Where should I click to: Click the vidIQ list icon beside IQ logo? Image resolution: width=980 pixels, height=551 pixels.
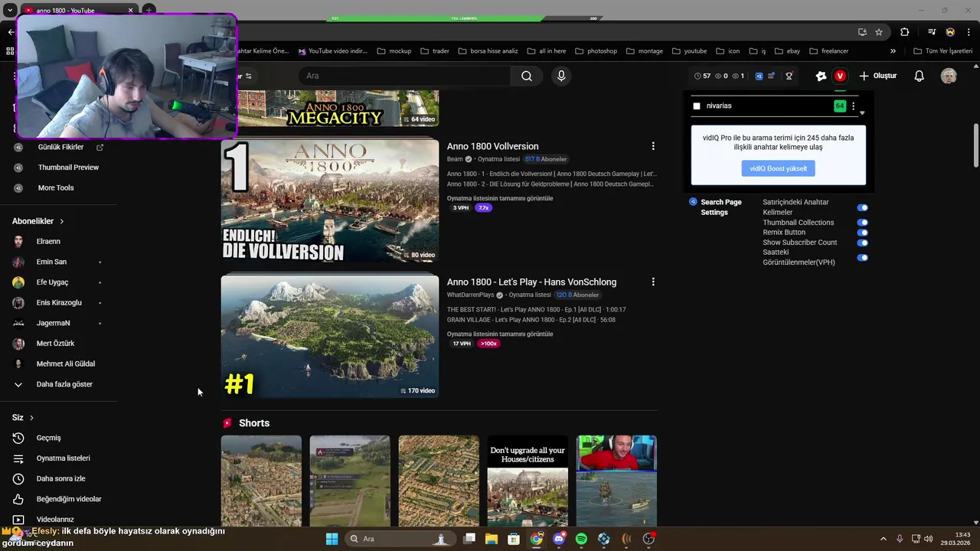click(x=771, y=76)
